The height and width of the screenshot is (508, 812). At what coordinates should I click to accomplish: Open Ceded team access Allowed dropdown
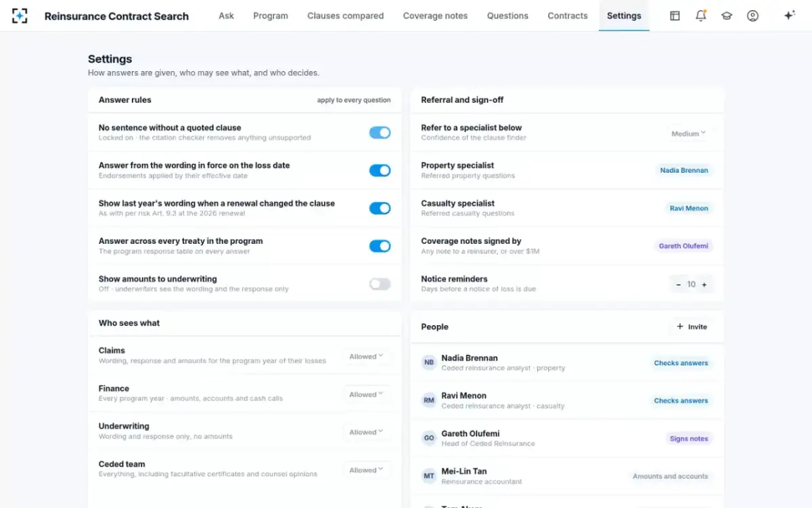[367, 470]
